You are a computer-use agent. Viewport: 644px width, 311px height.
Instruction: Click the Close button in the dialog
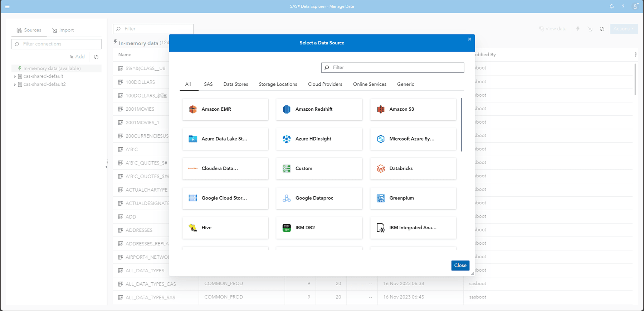460,265
